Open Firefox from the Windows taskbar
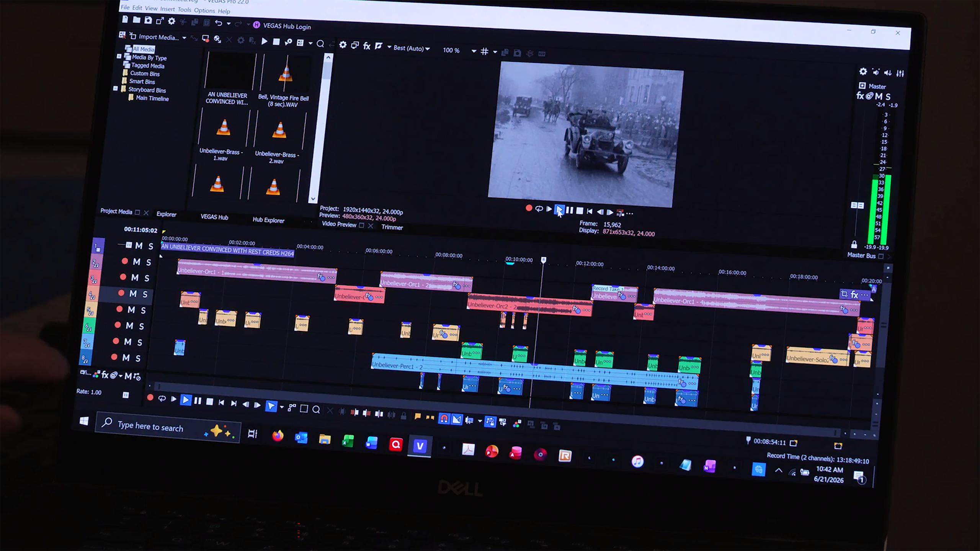980x551 pixels. pyautogui.click(x=278, y=436)
